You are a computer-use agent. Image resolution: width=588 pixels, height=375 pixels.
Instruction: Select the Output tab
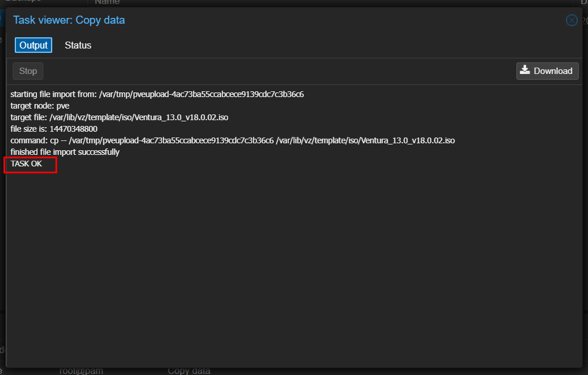click(34, 45)
